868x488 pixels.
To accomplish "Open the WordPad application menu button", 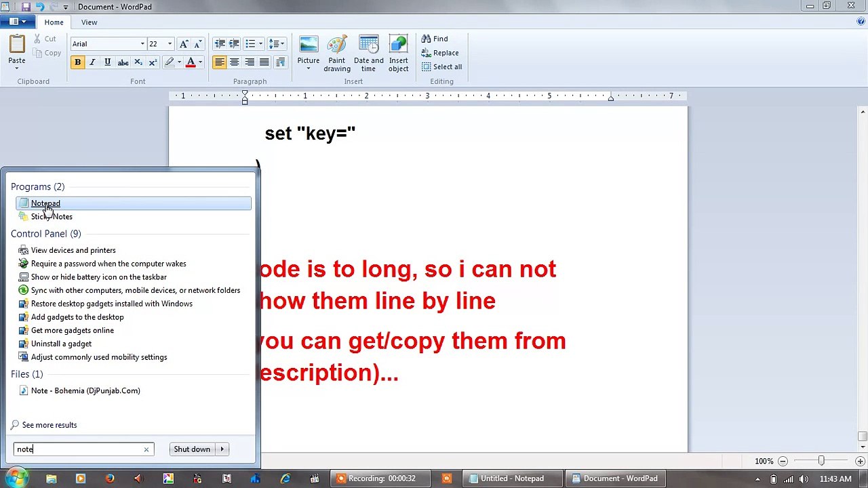I will pos(18,22).
